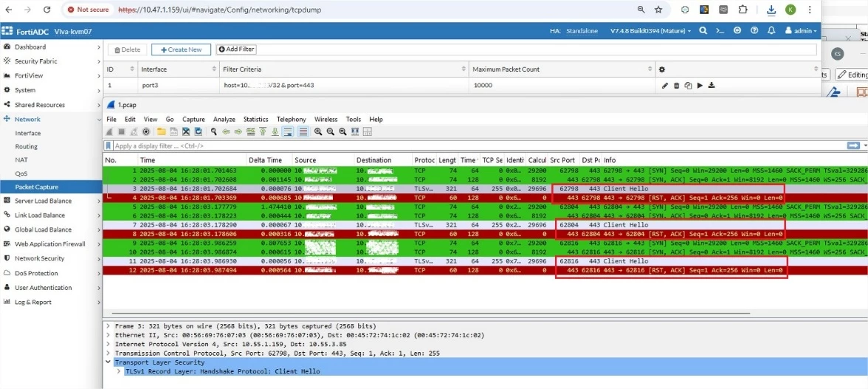Viewport: 868px width, 389px height.
Task: Download the port3 capture file
Action: point(712,86)
